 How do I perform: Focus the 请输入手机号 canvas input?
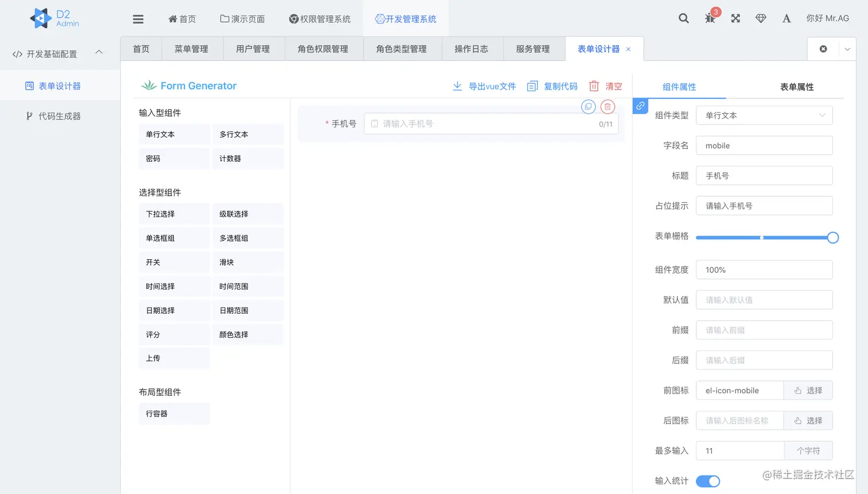pyautogui.click(x=491, y=124)
